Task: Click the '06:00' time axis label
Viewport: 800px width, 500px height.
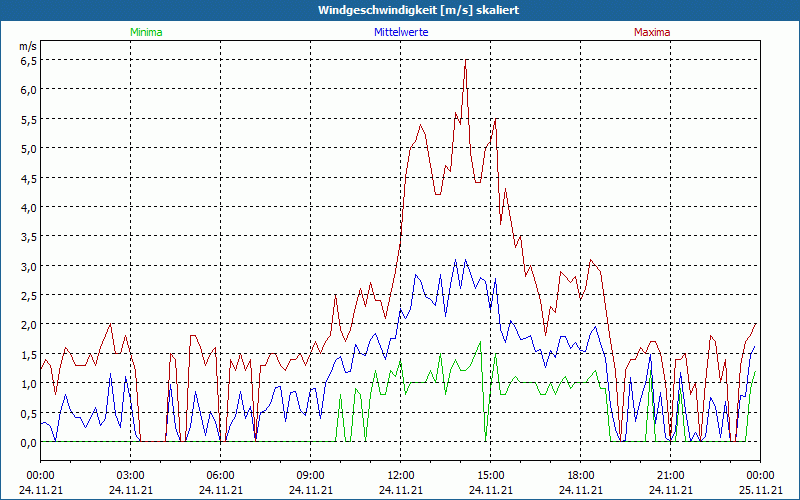Action: tap(220, 476)
